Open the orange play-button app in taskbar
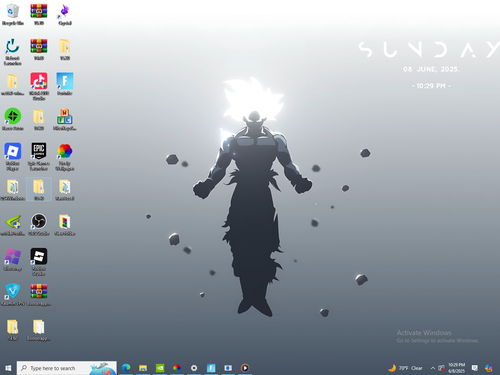 pos(245,368)
